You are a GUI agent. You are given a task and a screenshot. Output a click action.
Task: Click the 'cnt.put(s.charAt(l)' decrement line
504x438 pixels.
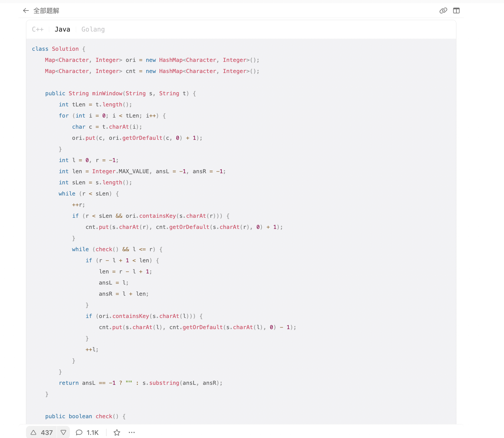[x=198, y=327]
